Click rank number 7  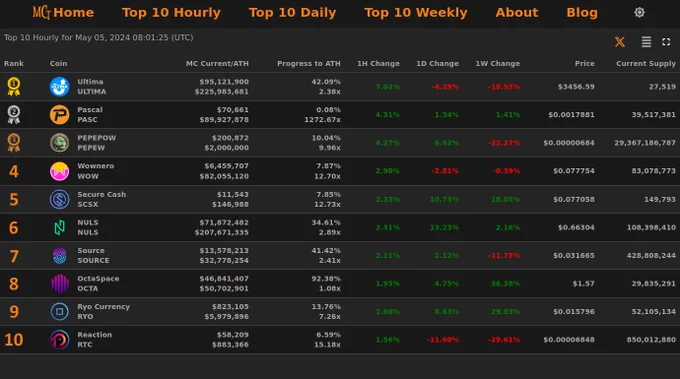[14, 256]
